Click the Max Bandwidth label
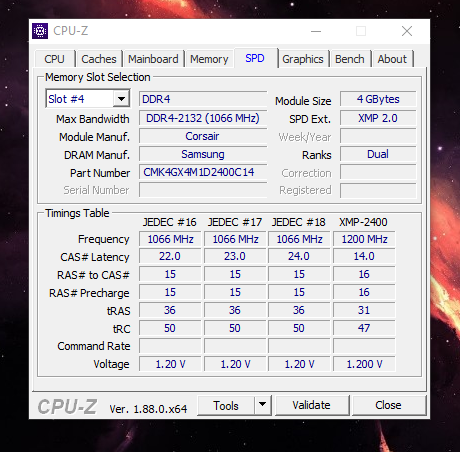Screen dimensions: 460x452 [x=93, y=119]
